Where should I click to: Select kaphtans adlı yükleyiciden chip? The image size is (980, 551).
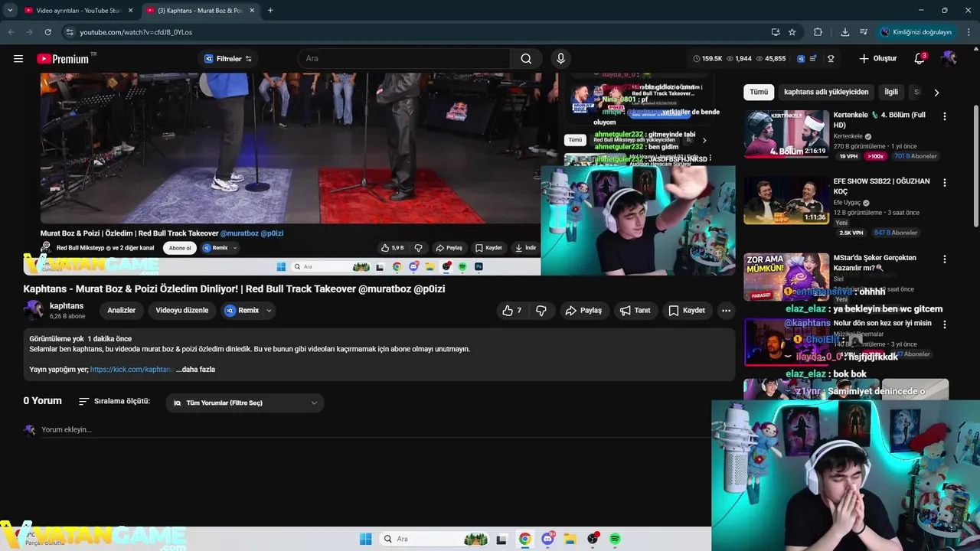click(x=826, y=92)
